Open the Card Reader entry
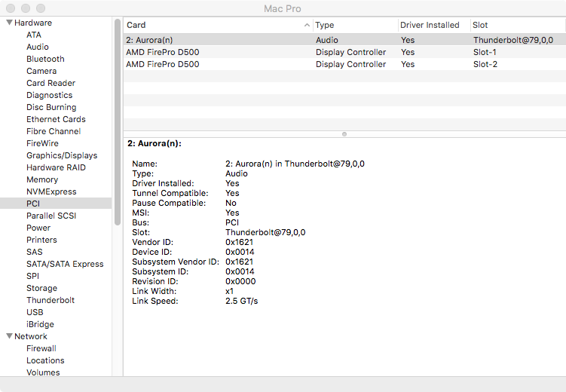Viewport: 566px width, 392px height. coord(51,83)
